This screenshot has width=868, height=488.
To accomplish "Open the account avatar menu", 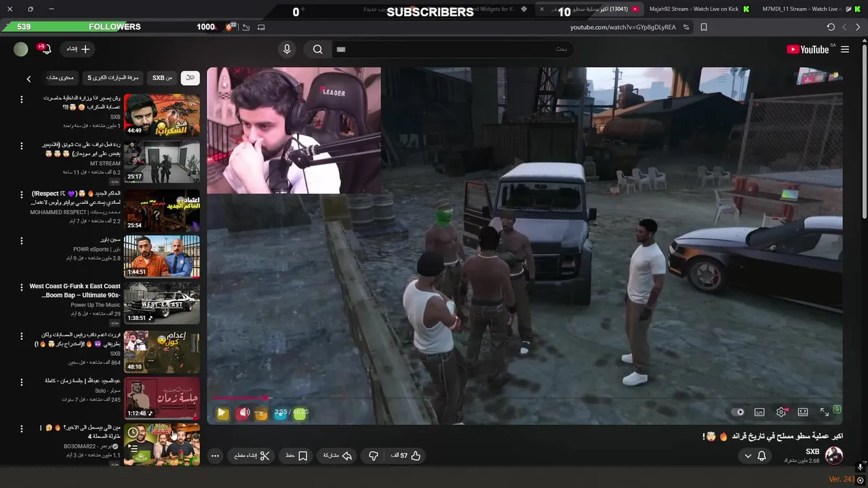I will click(x=21, y=49).
